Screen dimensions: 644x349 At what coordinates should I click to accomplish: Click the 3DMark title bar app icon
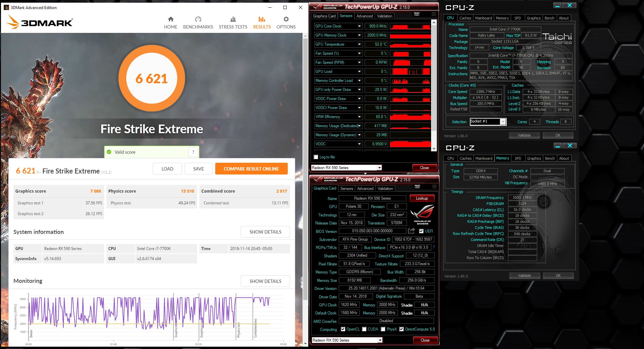click(x=6, y=7)
